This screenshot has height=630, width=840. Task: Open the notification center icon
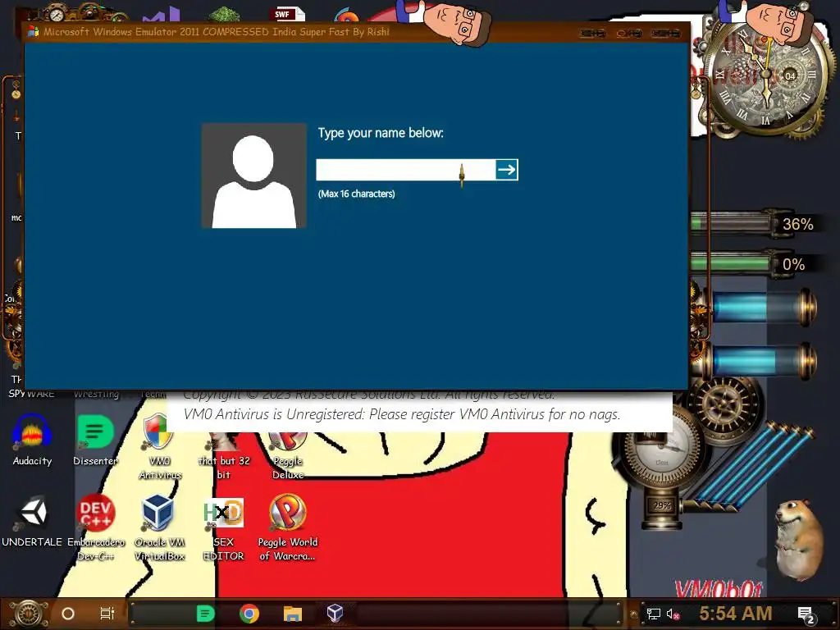(806, 615)
